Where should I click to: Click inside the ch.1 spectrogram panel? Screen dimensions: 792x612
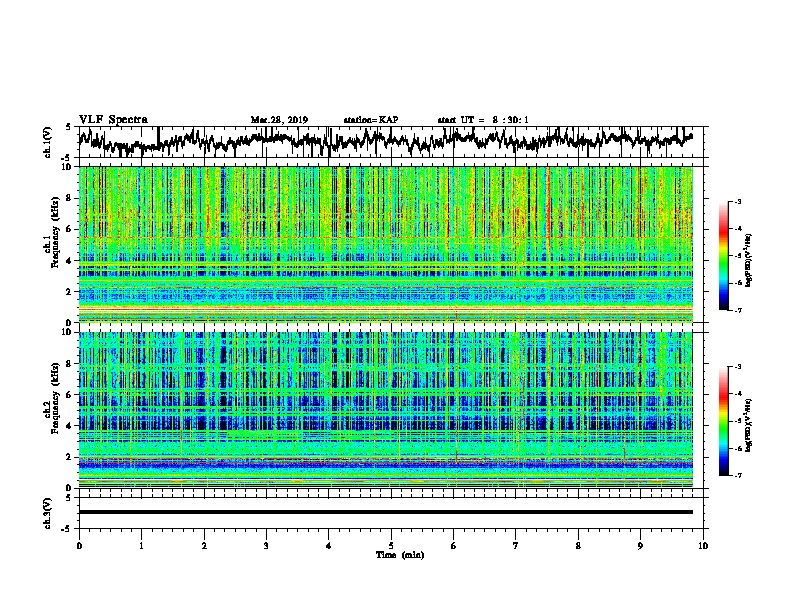[x=385, y=244]
